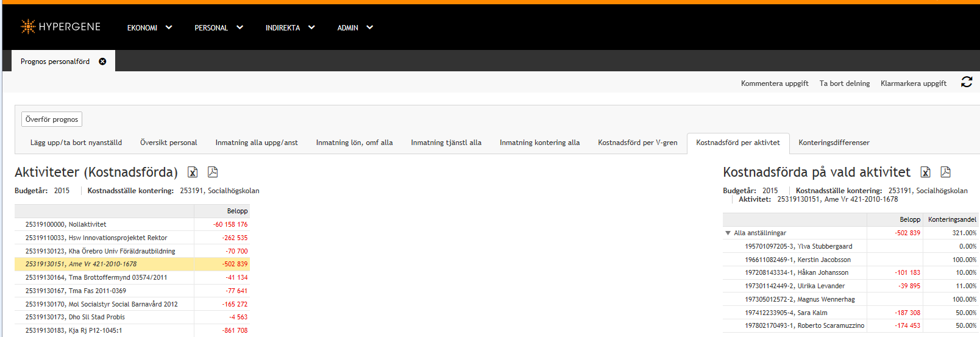The width and height of the screenshot is (980, 337).
Task: Open the Inmatning lön, omf alla tab
Action: pyautogui.click(x=354, y=143)
